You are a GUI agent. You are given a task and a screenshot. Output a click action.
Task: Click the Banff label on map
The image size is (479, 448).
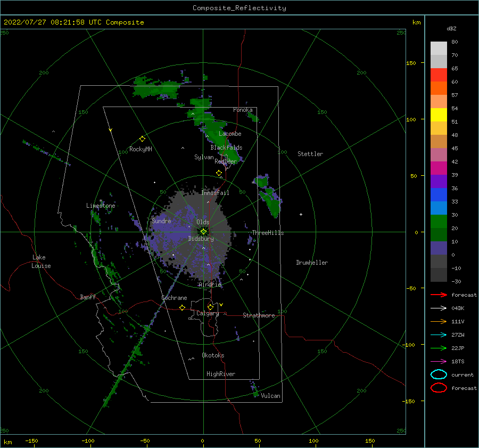pyautogui.click(x=88, y=297)
